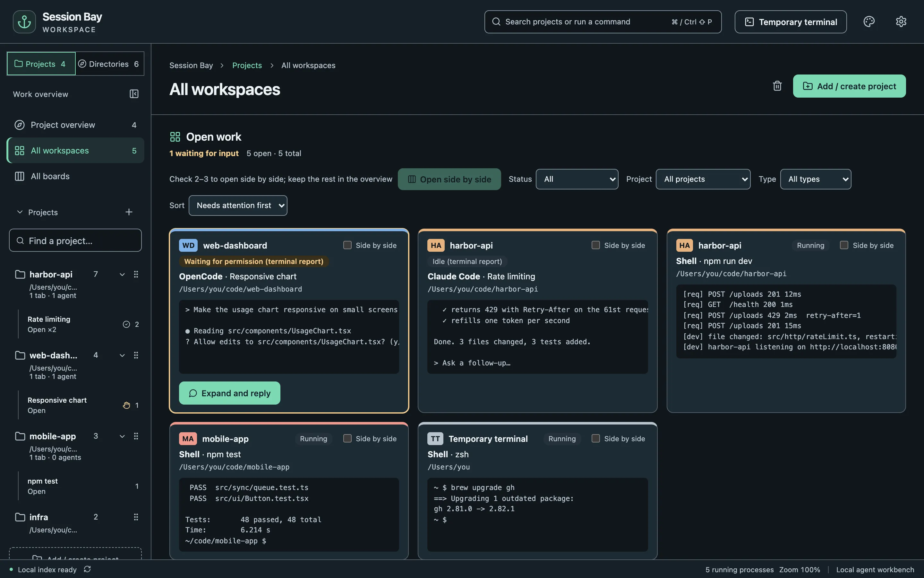The height and width of the screenshot is (578, 924).
Task: Collapse the mobile-app project chevron in sidebar
Action: point(122,436)
